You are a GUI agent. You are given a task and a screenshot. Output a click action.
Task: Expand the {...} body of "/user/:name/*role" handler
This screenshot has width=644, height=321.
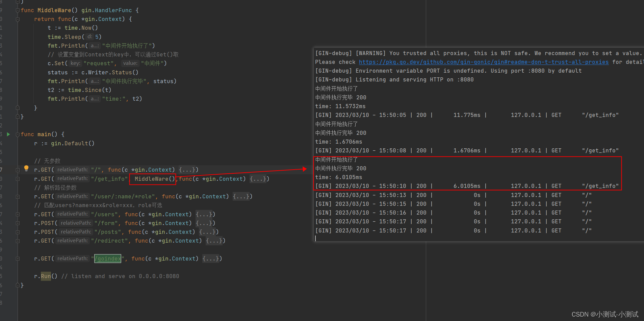tap(241, 196)
